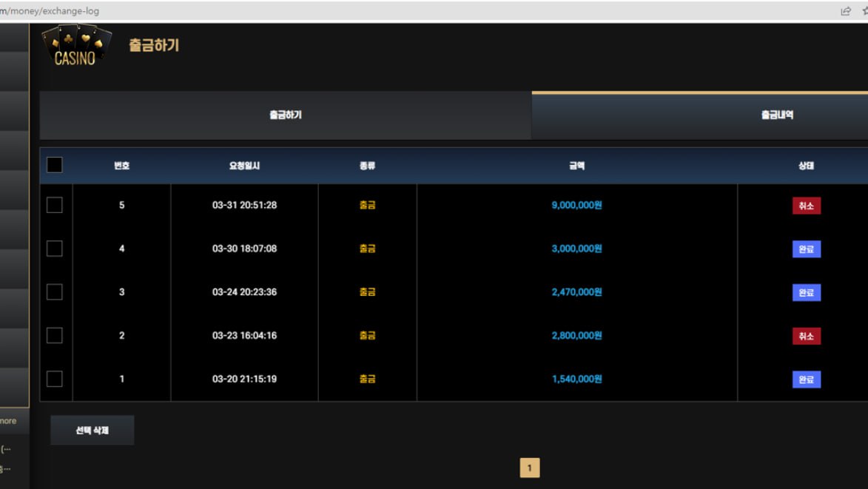Image resolution: width=868 pixels, height=489 pixels.
Task: Click the 완료 status for 2,470,000원 row
Action: pos(806,293)
